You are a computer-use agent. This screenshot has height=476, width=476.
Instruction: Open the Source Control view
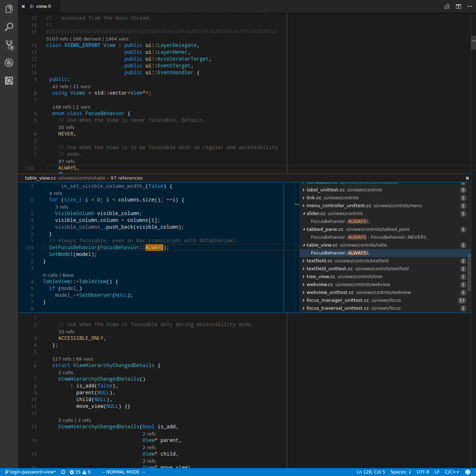click(x=9, y=45)
